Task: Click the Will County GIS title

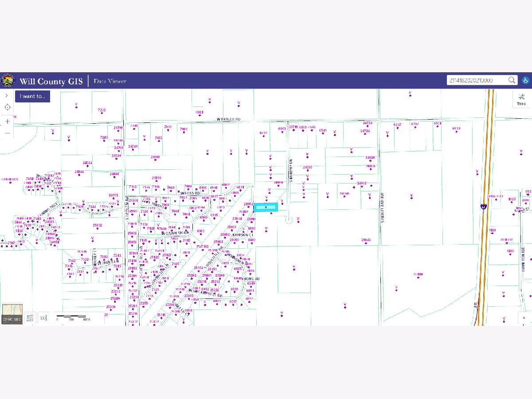Action: tap(51, 81)
